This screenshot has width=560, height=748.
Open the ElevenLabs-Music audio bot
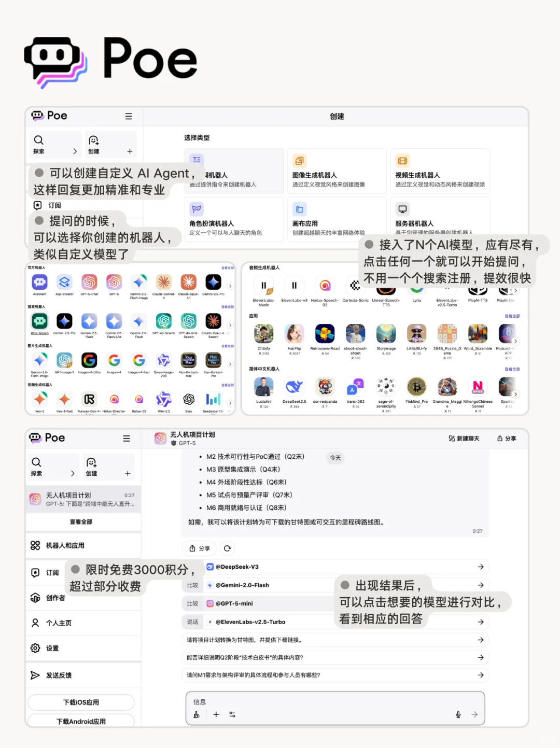264,285
